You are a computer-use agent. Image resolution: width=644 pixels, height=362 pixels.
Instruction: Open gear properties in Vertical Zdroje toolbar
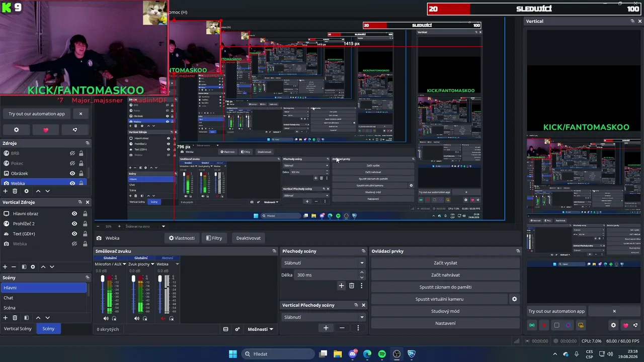point(33,267)
